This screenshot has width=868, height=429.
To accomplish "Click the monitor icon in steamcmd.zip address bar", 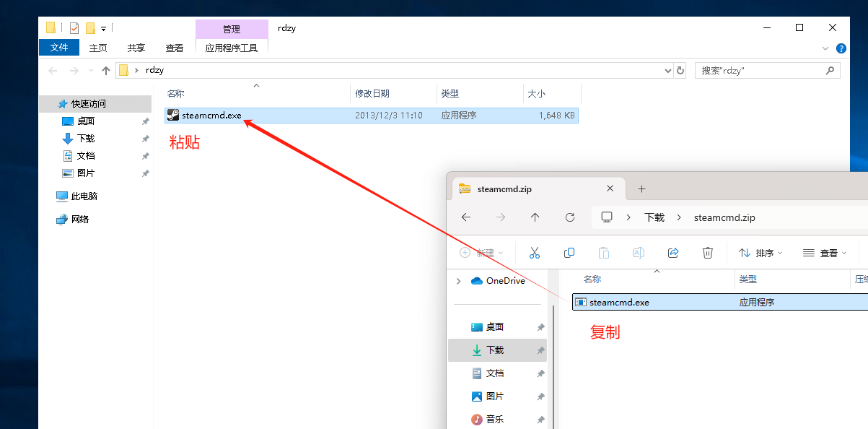I will coord(607,217).
